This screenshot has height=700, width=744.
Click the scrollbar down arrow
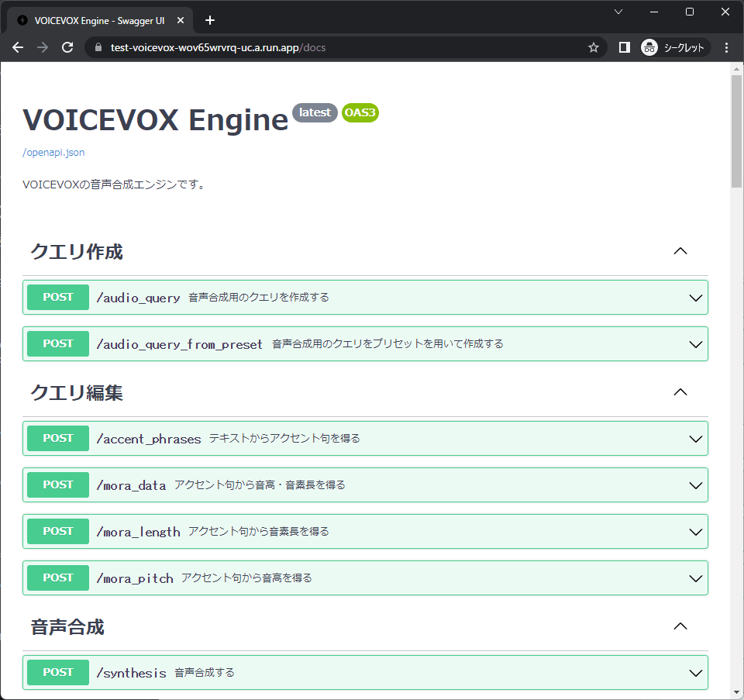(736, 692)
